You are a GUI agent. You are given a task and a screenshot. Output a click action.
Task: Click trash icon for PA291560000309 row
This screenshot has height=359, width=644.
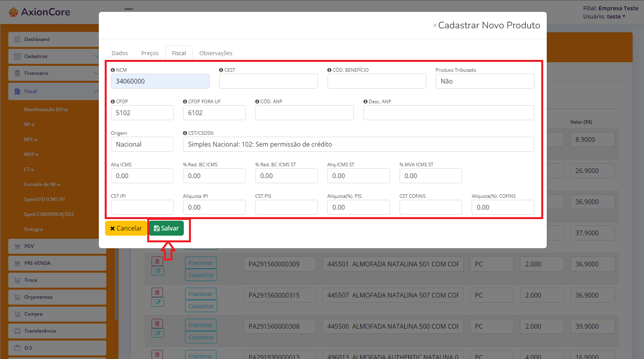coord(157,261)
